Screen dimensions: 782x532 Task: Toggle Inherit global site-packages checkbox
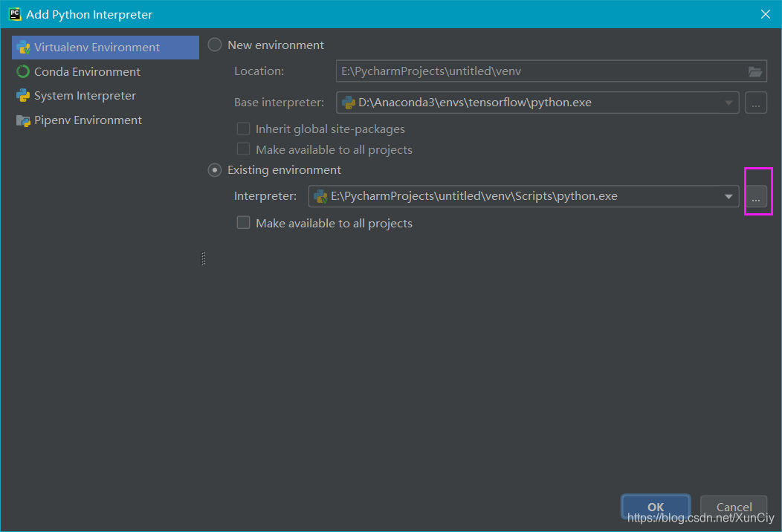(x=243, y=129)
